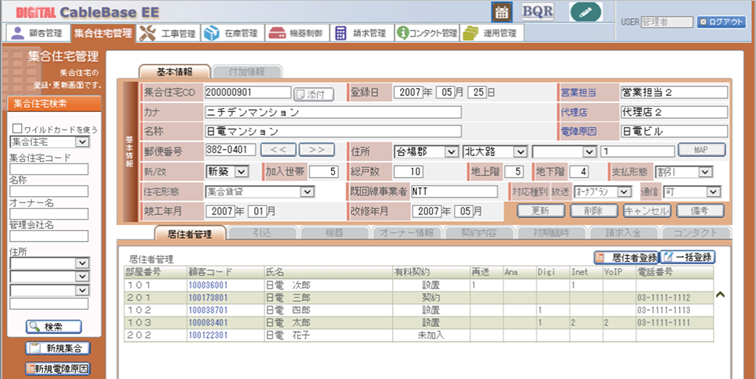Click the キャンセル button
The image size is (756, 379).
tap(647, 211)
